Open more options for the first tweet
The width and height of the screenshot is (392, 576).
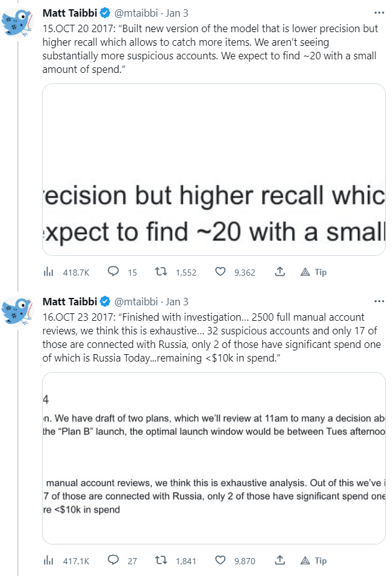378,12
